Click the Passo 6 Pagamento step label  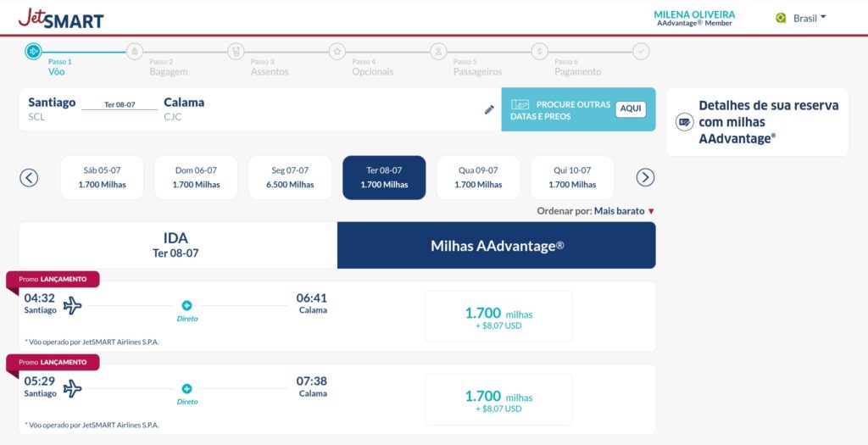coord(577,67)
